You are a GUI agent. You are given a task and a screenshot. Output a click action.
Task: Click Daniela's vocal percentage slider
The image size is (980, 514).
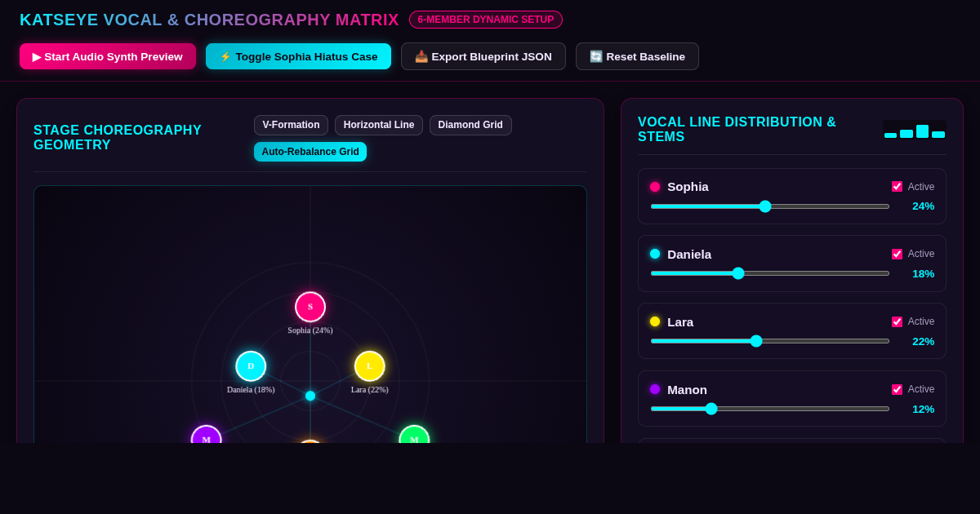coord(770,273)
